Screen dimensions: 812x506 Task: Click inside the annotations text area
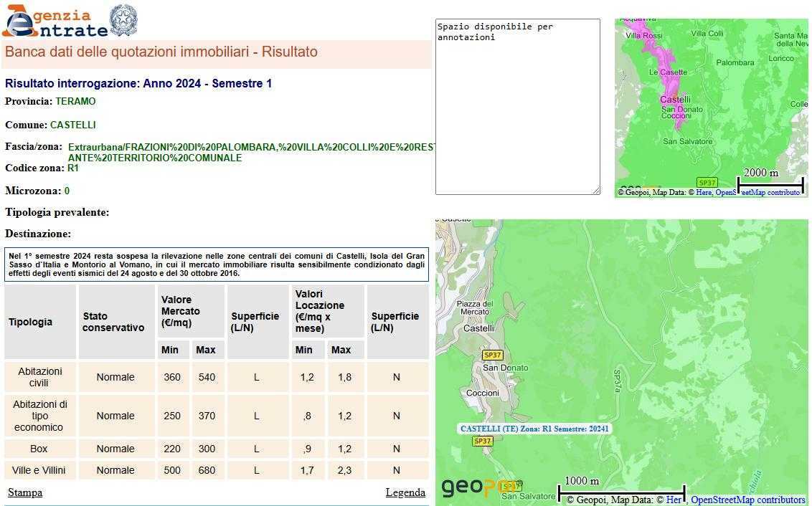[517, 106]
